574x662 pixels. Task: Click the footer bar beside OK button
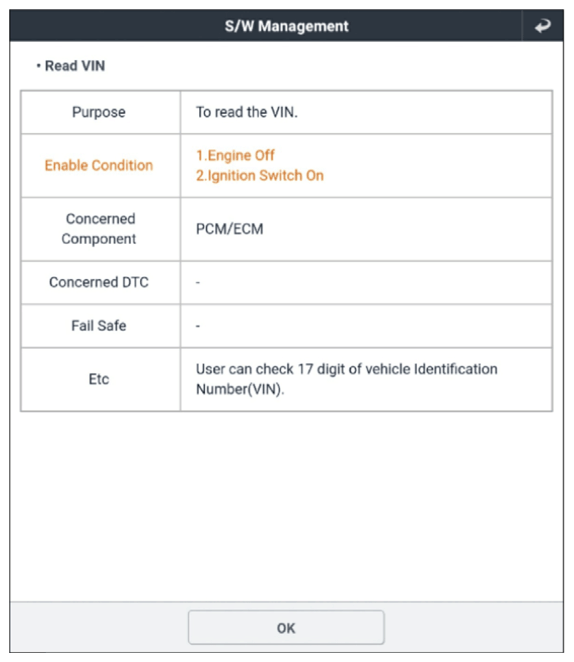[473, 627]
